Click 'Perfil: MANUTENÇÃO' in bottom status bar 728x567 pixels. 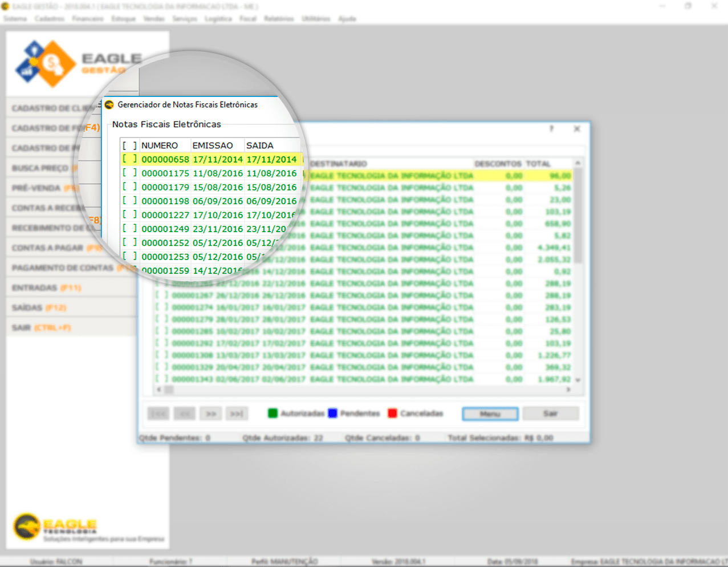284,562
